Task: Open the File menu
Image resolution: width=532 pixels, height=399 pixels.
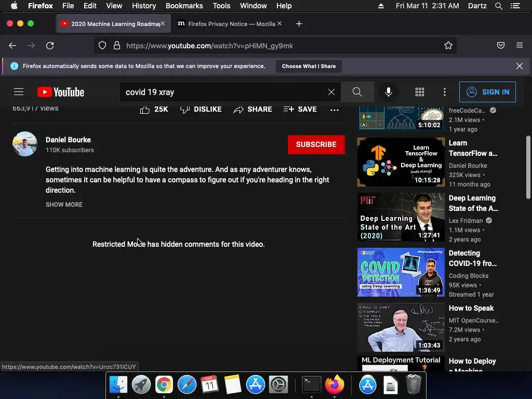Action: pyautogui.click(x=68, y=6)
